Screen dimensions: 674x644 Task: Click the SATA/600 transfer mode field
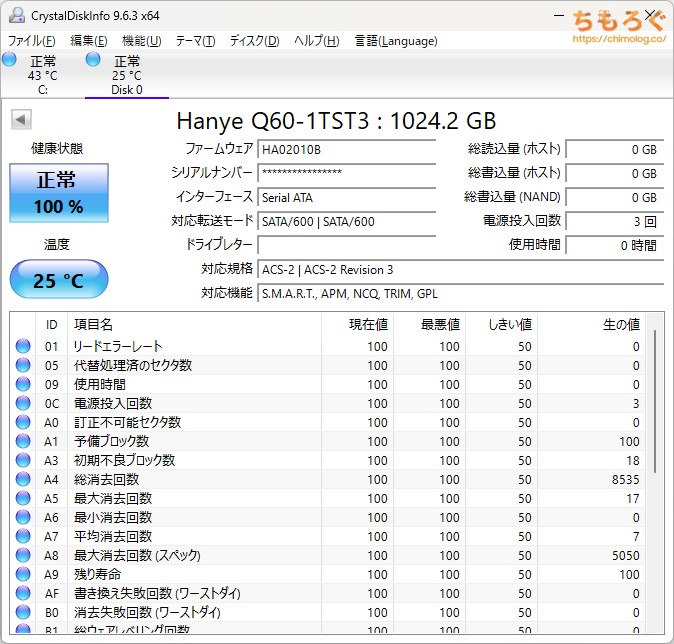point(346,221)
